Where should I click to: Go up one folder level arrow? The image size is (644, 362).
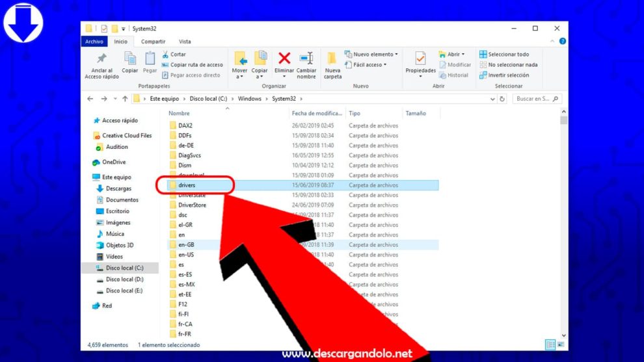coord(125,99)
